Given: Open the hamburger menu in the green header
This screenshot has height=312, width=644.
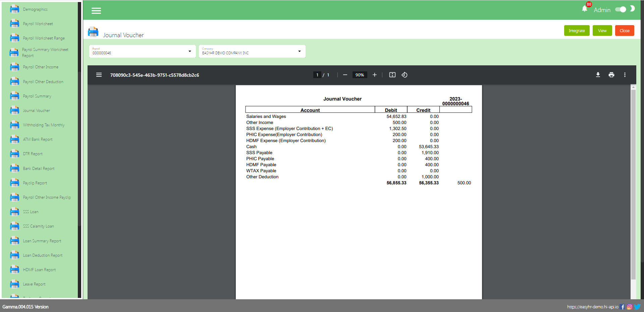Looking at the screenshot, I should point(96,11).
